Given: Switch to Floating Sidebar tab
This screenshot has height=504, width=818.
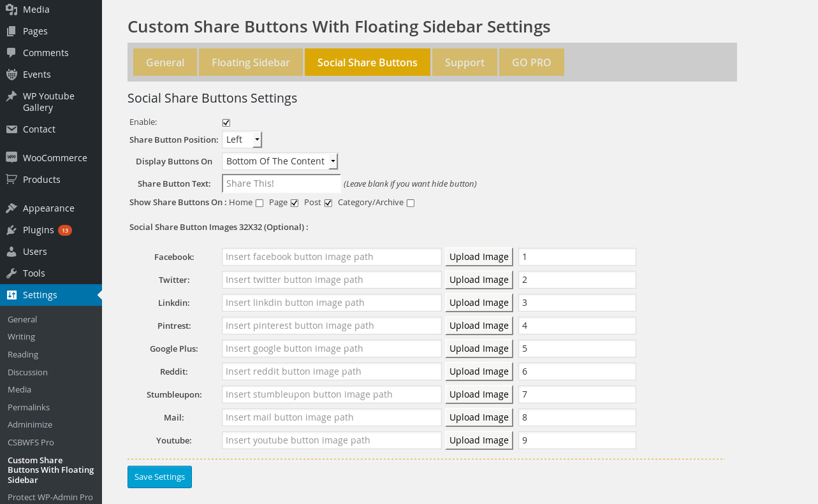Looking at the screenshot, I should [251, 62].
